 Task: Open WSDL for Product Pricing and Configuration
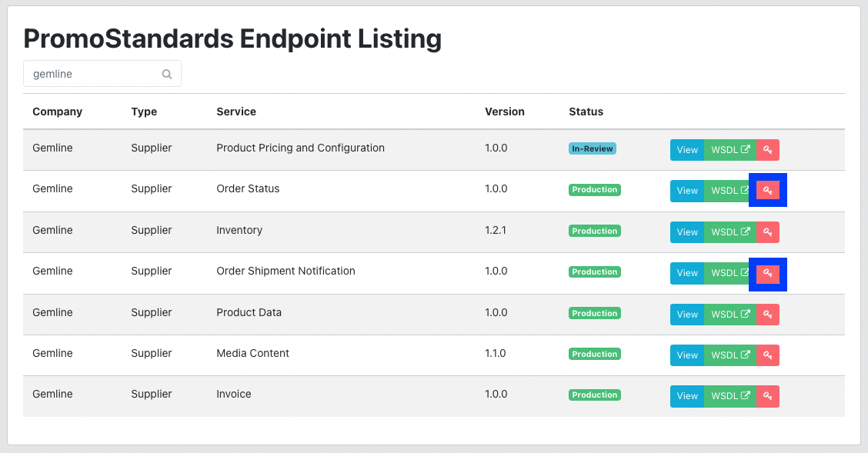(x=730, y=150)
